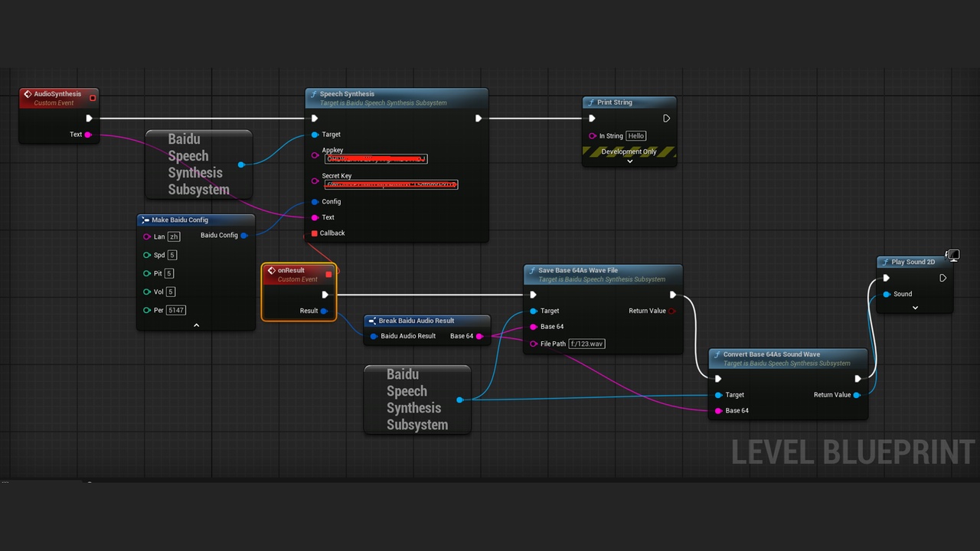Click the File Path field f:/123.wav
980x551 pixels.
(586, 344)
